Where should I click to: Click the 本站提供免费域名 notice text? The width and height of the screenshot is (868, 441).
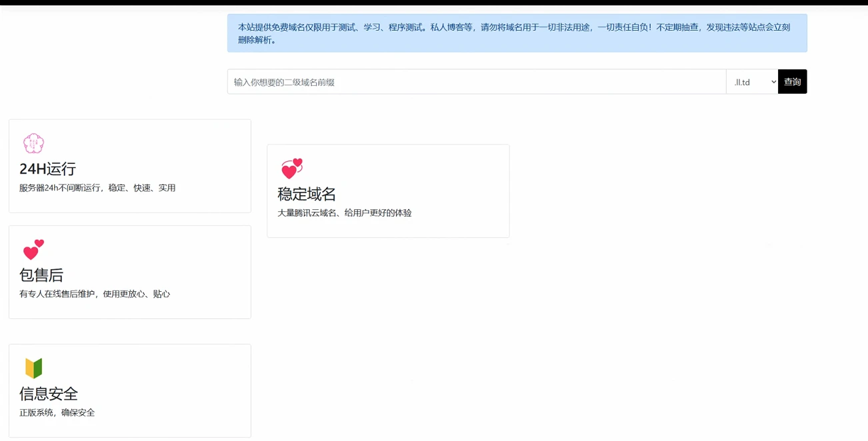tap(280, 27)
